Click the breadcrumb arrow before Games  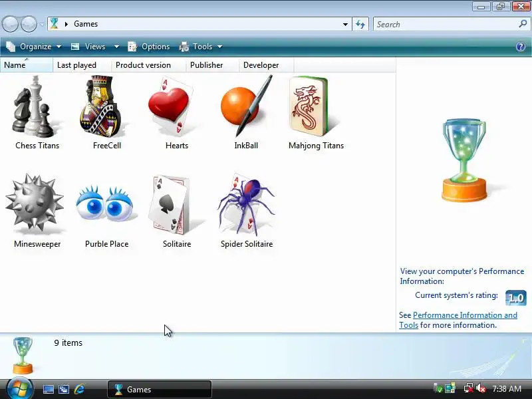point(66,24)
